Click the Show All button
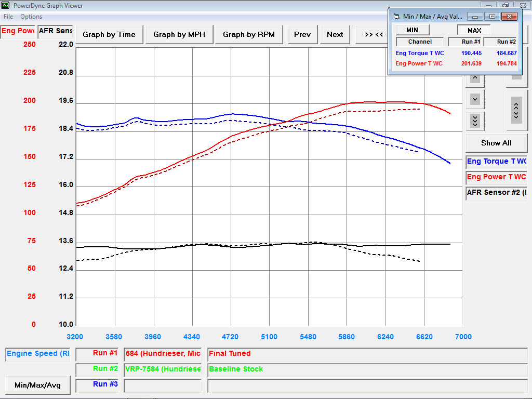 tap(496, 143)
